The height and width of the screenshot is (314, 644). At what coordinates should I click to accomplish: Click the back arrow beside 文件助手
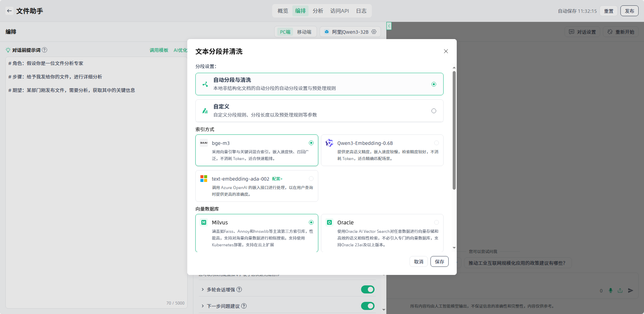tap(9, 11)
